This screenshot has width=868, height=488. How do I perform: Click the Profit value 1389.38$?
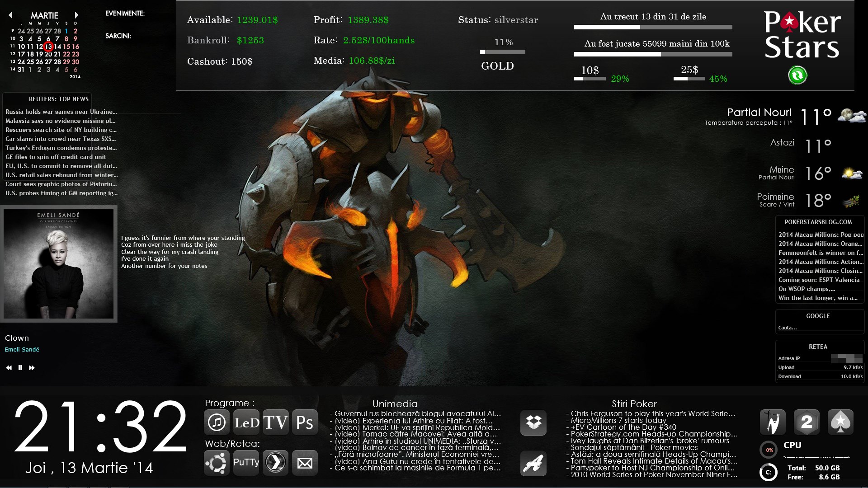[x=368, y=20]
